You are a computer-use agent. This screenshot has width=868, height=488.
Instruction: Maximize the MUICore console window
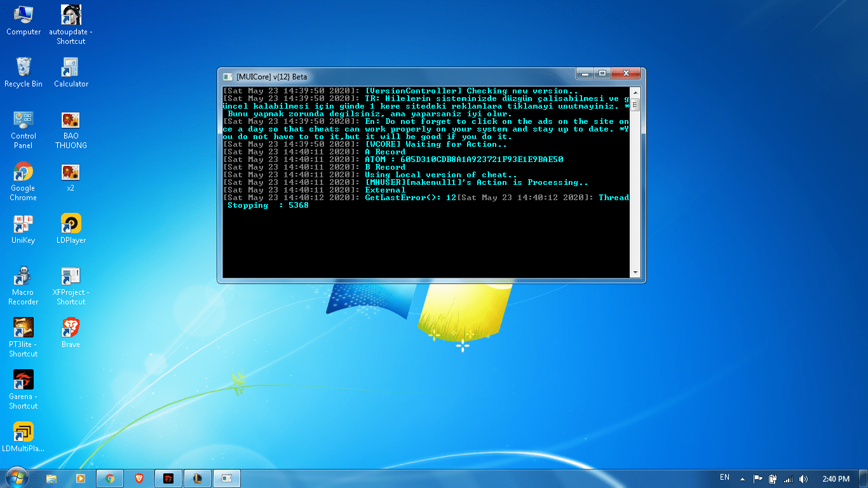604,74
